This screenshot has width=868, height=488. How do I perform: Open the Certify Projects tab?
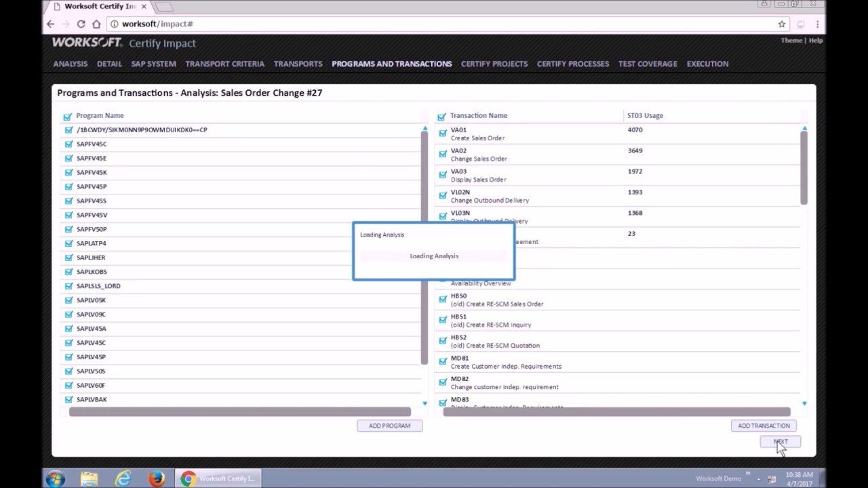tap(494, 64)
